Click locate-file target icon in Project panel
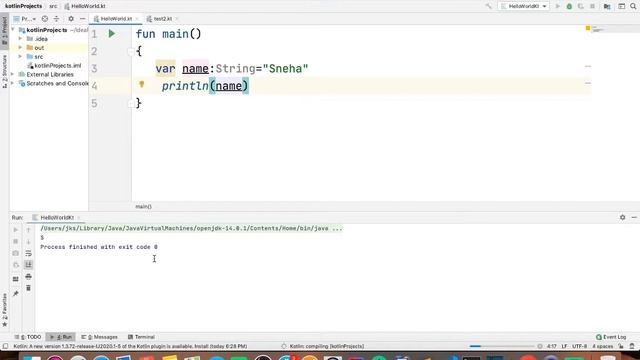 (45, 19)
